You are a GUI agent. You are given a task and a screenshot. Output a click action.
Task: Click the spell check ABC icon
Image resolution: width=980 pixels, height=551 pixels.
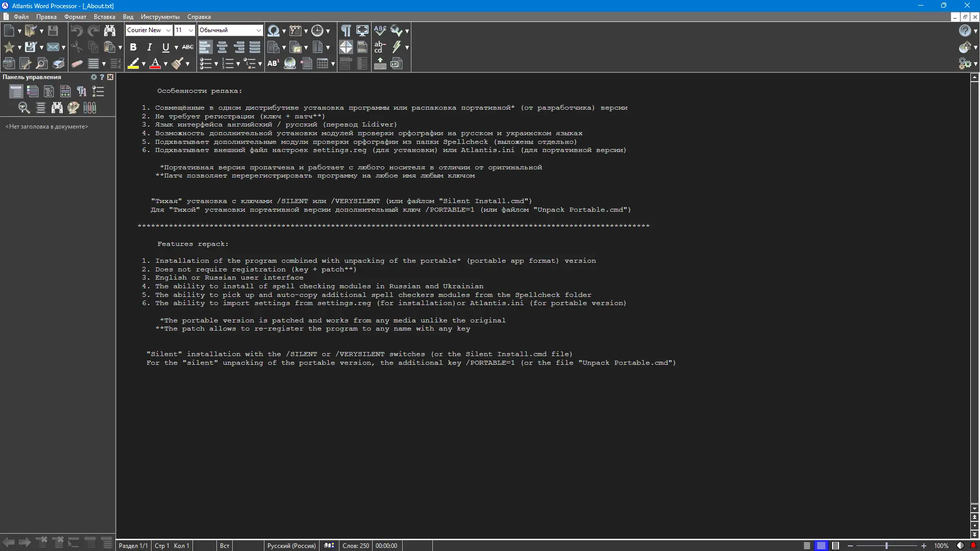pyautogui.click(x=380, y=31)
